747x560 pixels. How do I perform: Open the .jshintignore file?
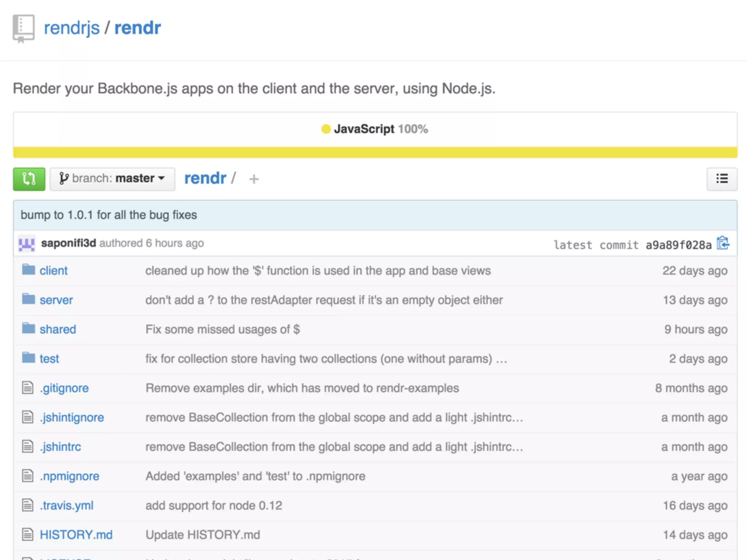(72, 417)
